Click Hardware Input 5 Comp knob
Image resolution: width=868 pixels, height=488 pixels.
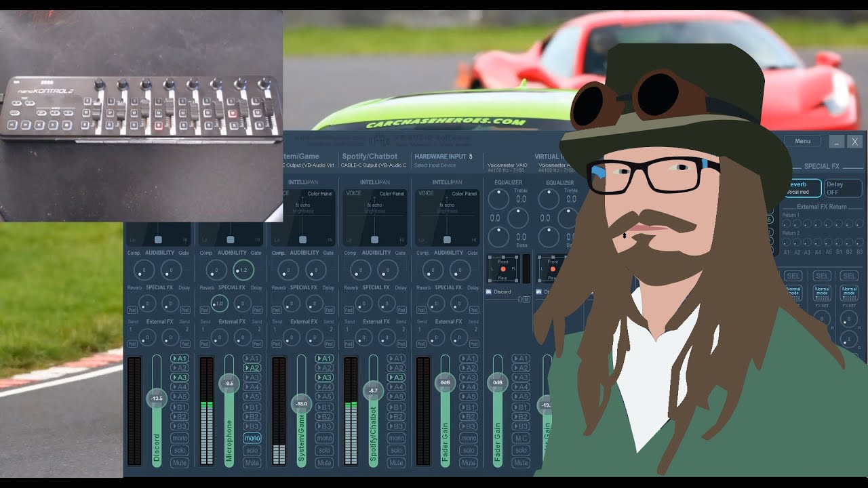tap(433, 270)
